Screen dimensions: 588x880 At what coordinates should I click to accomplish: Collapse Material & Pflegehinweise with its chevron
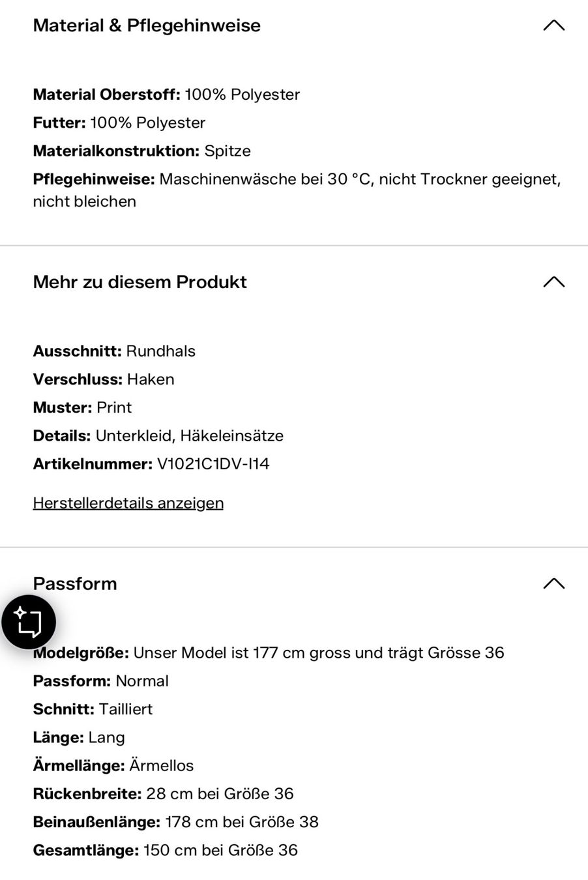point(553,25)
